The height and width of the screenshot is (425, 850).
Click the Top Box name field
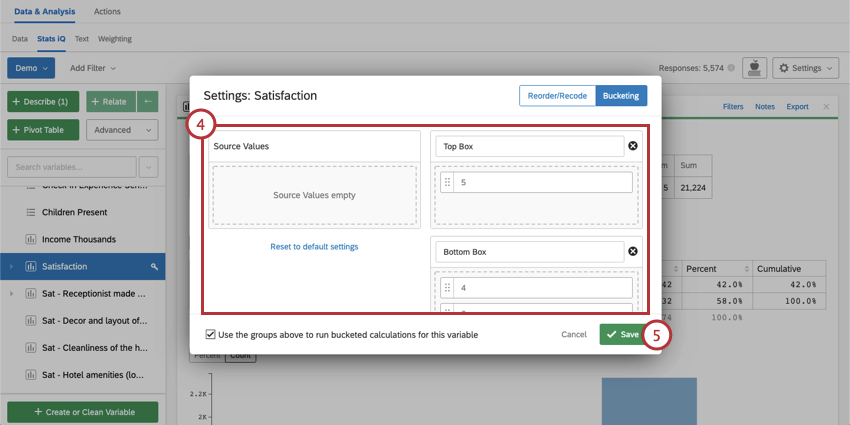(528, 146)
